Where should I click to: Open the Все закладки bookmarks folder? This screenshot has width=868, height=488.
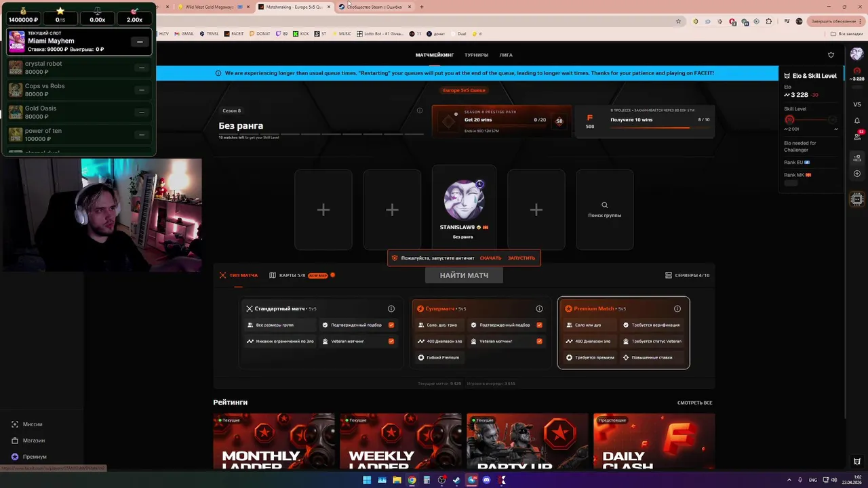point(847,33)
